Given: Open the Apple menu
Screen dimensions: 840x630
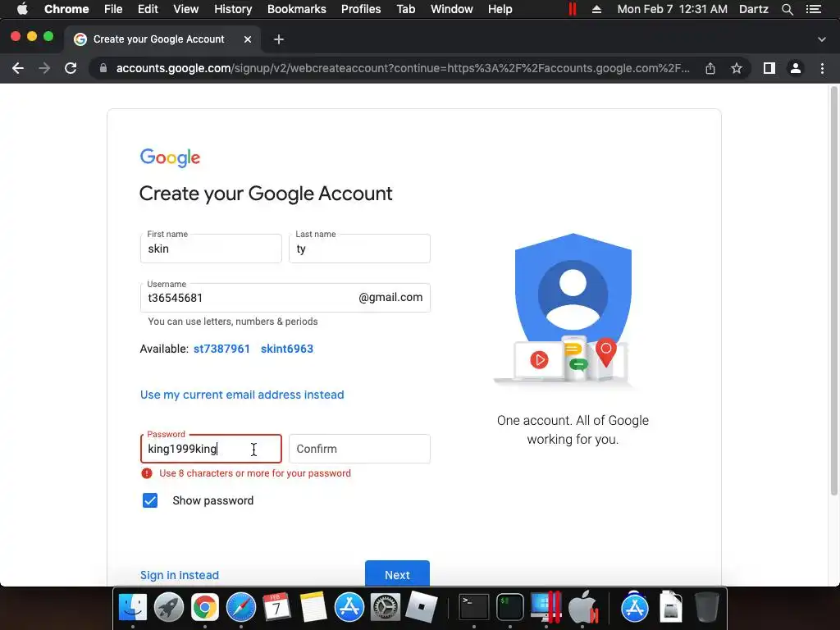Looking at the screenshot, I should click(x=22, y=9).
